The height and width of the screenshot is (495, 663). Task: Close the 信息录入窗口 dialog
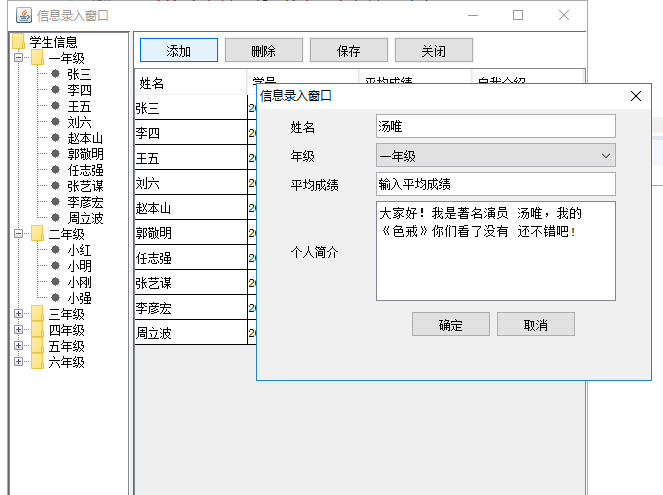click(635, 96)
